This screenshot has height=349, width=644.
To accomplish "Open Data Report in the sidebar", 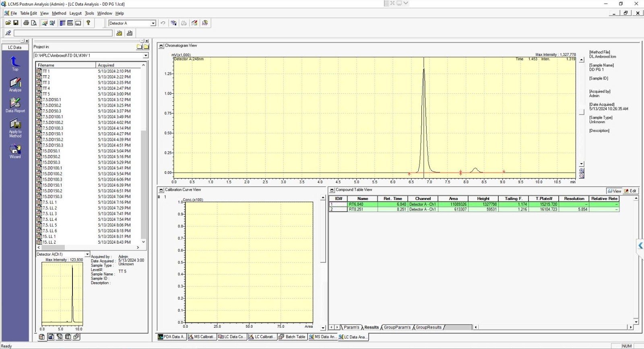I will (x=15, y=105).
